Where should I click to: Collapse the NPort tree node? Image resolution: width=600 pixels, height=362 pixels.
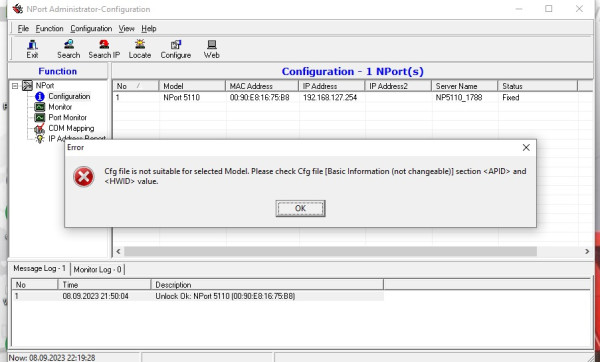click(x=15, y=86)
